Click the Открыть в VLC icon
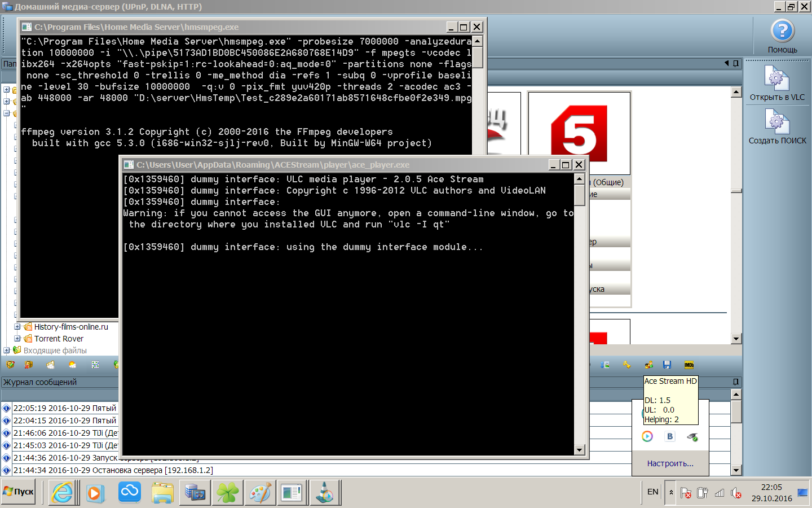The image size is (812, 508). coord(776,79)
